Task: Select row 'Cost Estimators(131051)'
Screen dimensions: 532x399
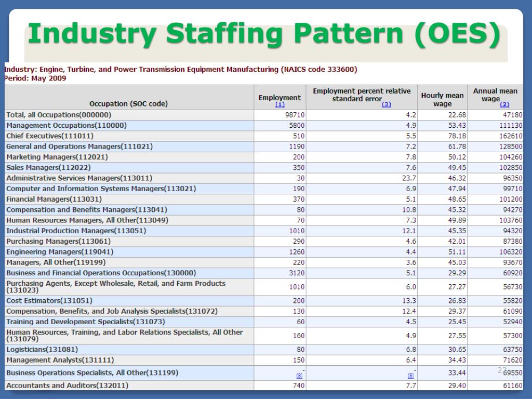Action: 263,301
